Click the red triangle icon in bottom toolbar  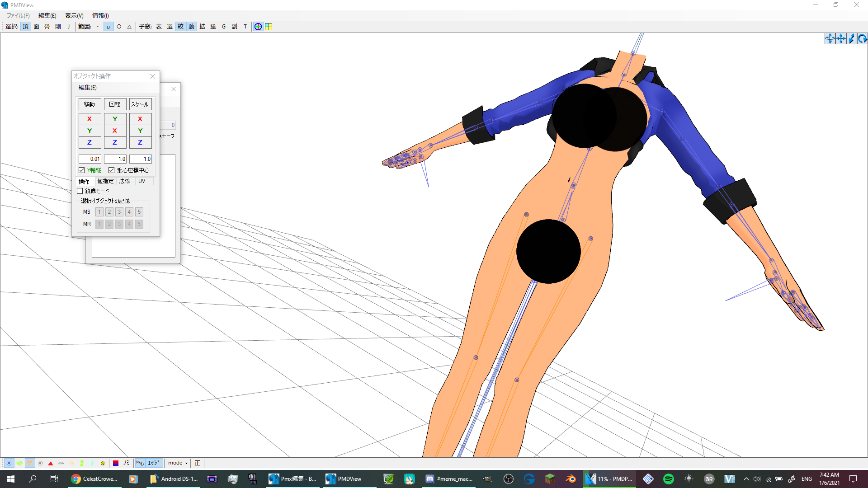point(51,463)
